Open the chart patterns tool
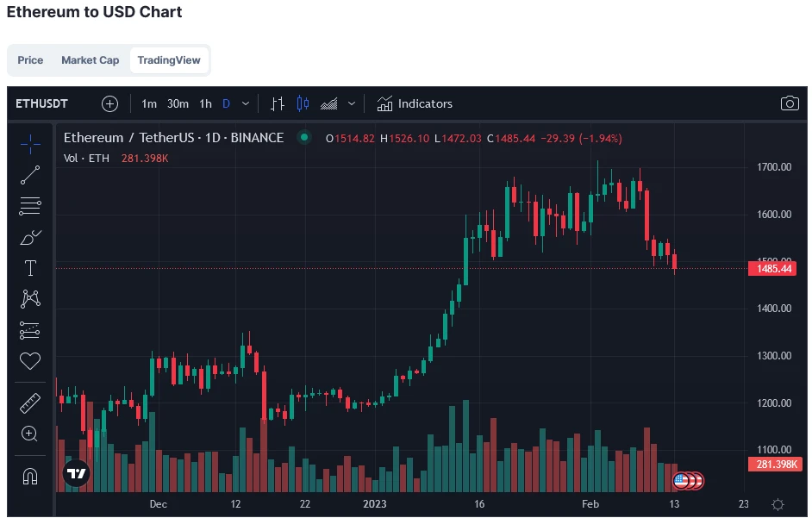Screen dimensions: 812x518 pos(30,298)
